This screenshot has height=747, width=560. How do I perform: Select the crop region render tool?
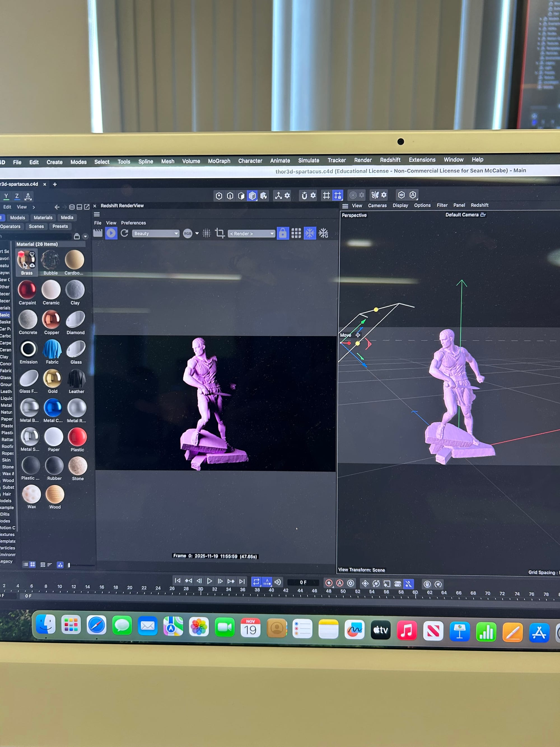(220, 233)
